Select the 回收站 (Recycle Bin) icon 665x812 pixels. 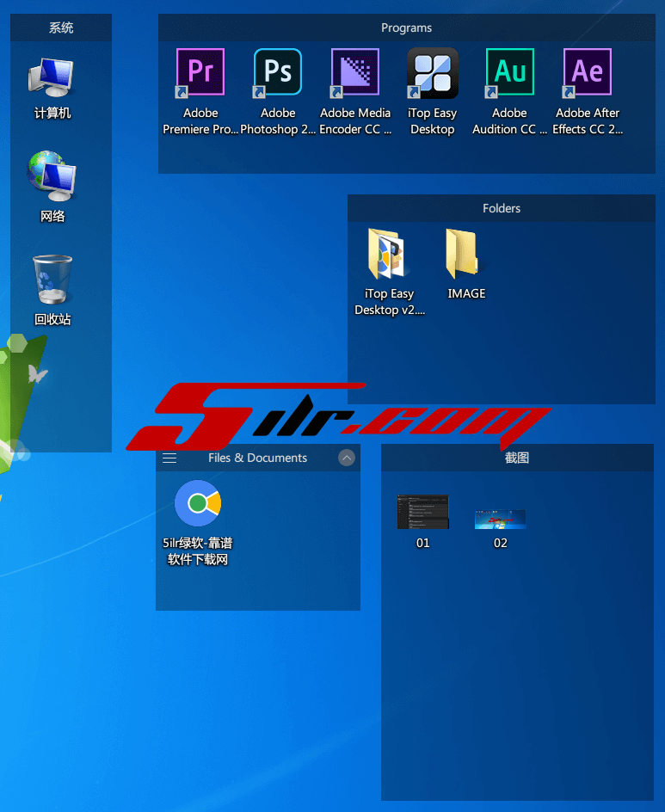click(x=52, y=280)
